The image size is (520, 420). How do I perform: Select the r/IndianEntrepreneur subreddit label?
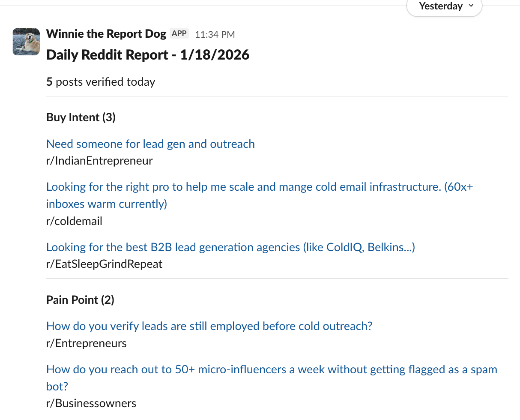[99, 161]
